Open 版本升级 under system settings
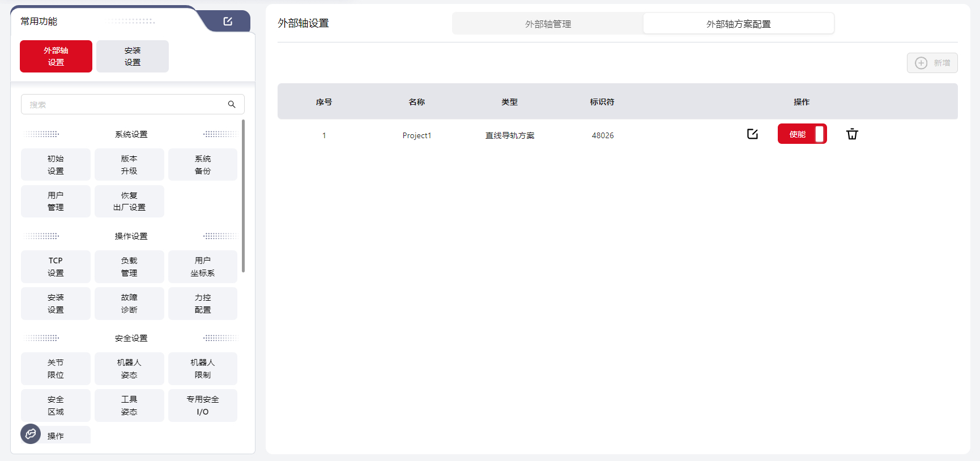The image size is (980, 461). 129,165
